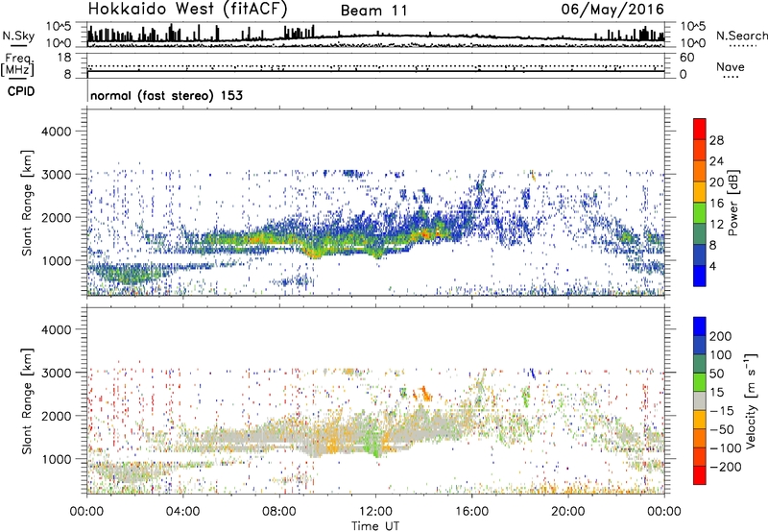Click the '100' tick on the Velocity colorbar

[721, 355]
